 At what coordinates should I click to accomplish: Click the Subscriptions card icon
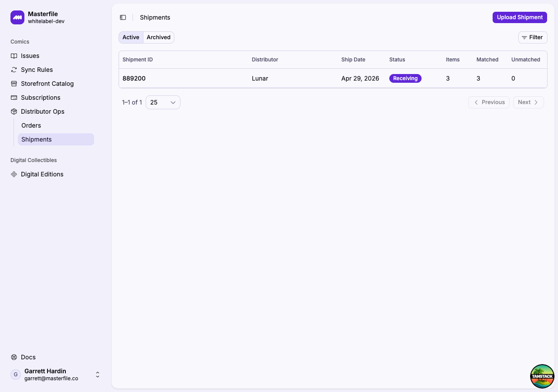14,98
